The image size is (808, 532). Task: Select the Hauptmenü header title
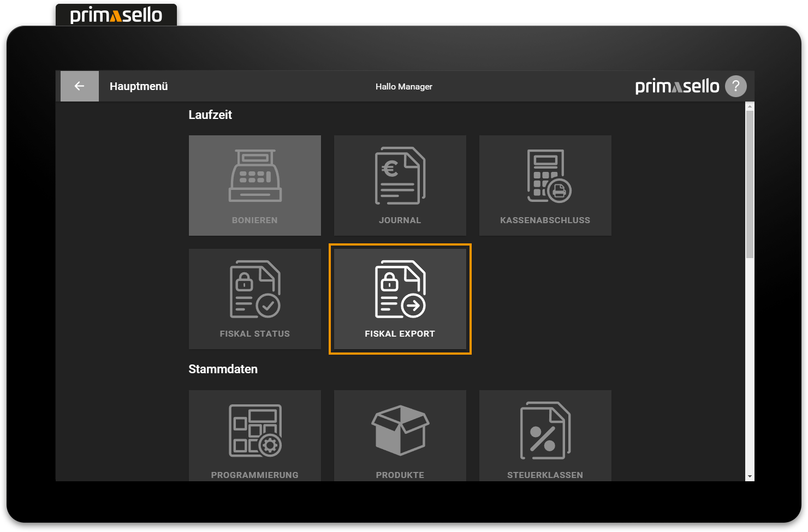[x=139, y=86]
